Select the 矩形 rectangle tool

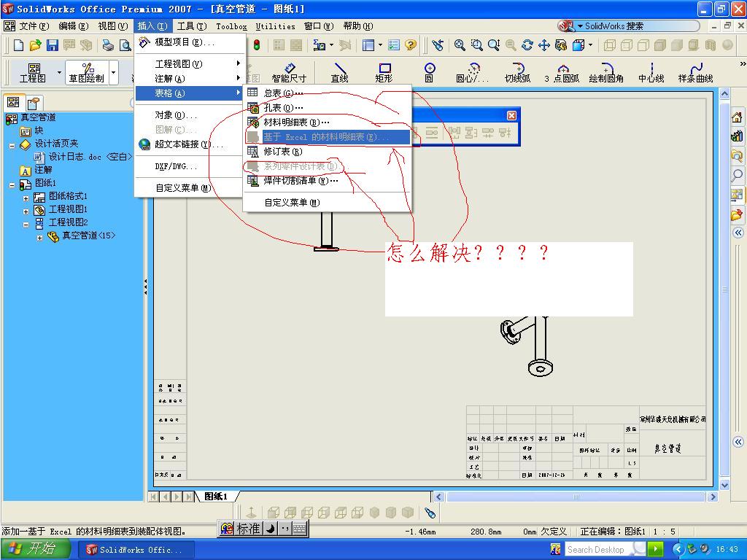click(x=384, y=72)
